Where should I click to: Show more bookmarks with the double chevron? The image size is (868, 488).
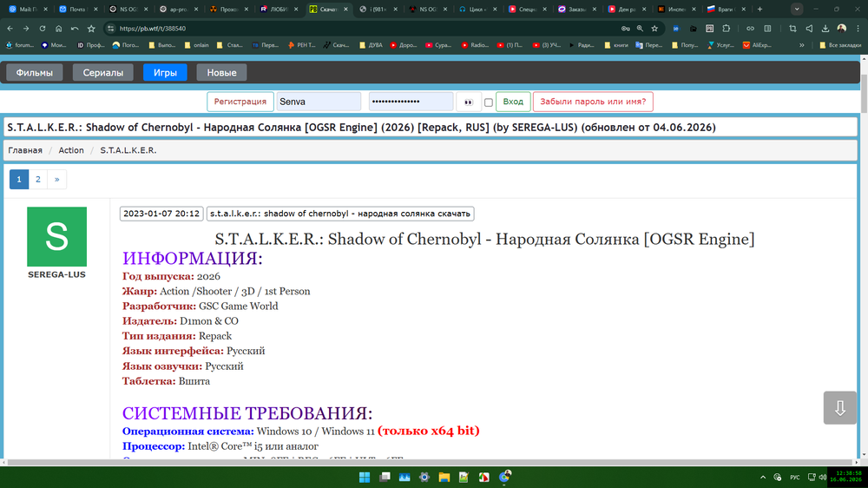pyautogui.click(x=801, y=45)
